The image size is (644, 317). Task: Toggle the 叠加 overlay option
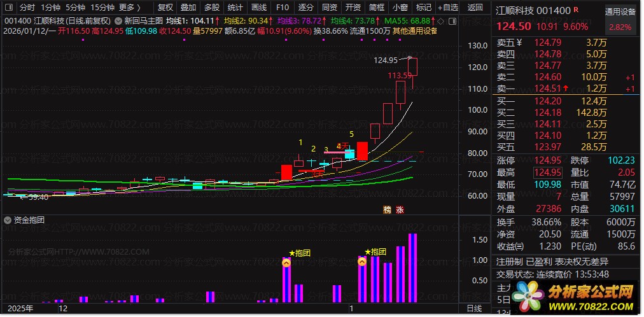[188, 8]
